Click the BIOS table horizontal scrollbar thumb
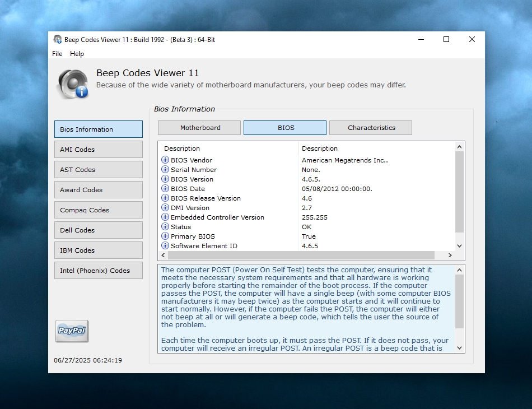532x409 pixels. coord(301,255)
